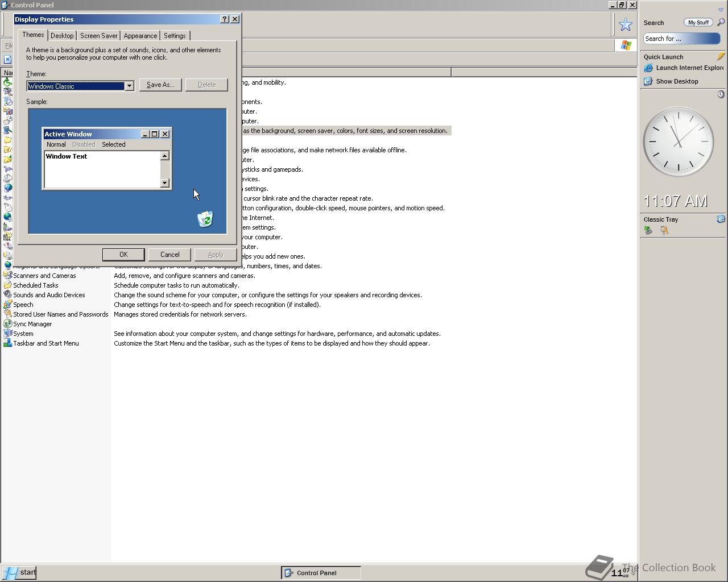The height and width of the screenshot is (582, 728).
Task: Click the Active Window sample preview title
Action: coord(68,134)
